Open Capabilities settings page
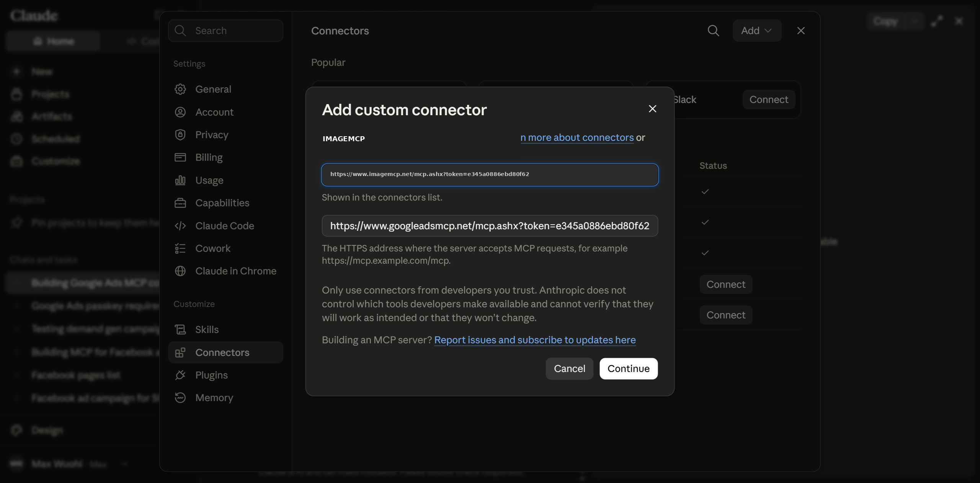Screen dimensions: 980x483 [x=225, y=203]
